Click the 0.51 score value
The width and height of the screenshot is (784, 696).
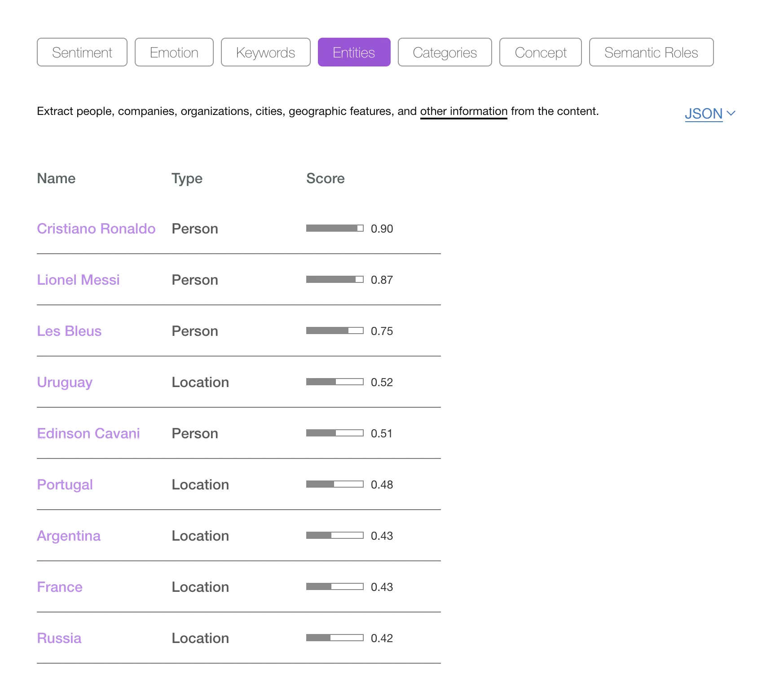[x=382, y=433]
